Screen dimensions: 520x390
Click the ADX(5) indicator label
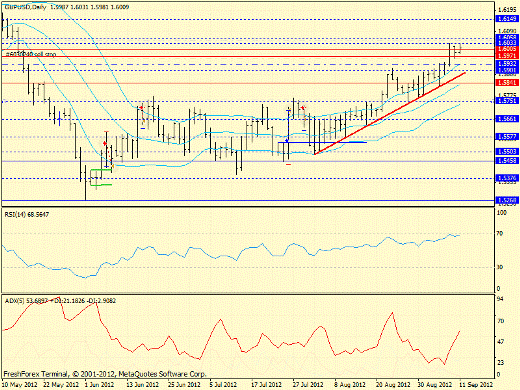pos(60,301)
